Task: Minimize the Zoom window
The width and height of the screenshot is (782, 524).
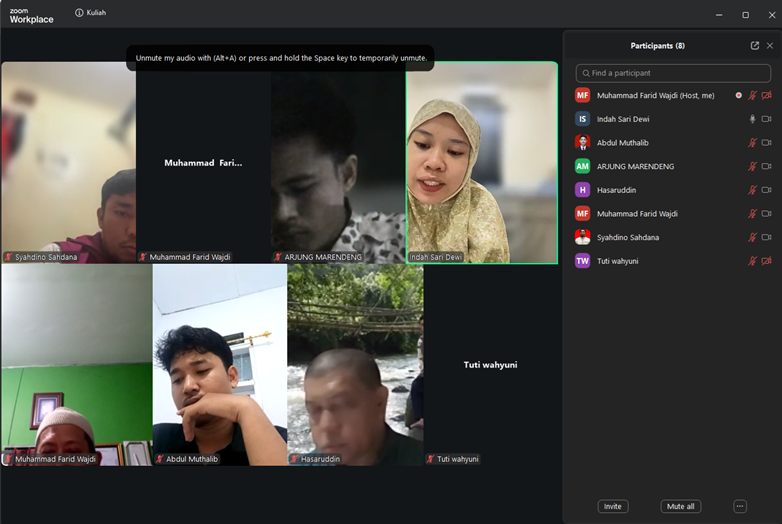Action: [x=719, y=15]
